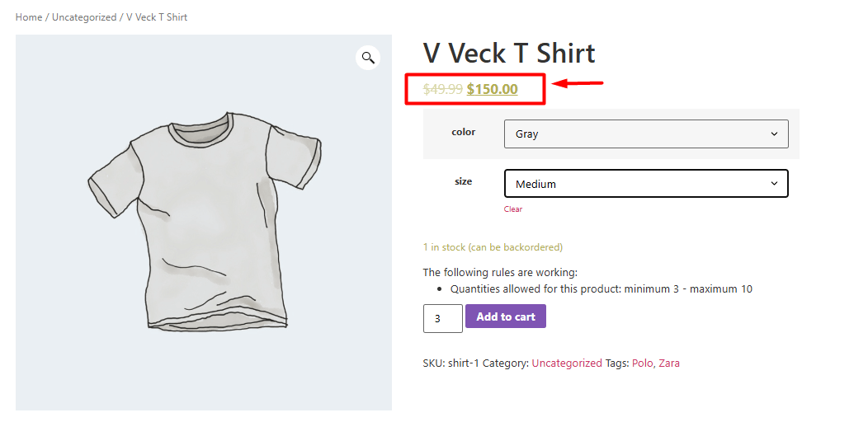Open the color dropdown showing Gray
This screenshot has width=868, height=422.
coord(645,134)
